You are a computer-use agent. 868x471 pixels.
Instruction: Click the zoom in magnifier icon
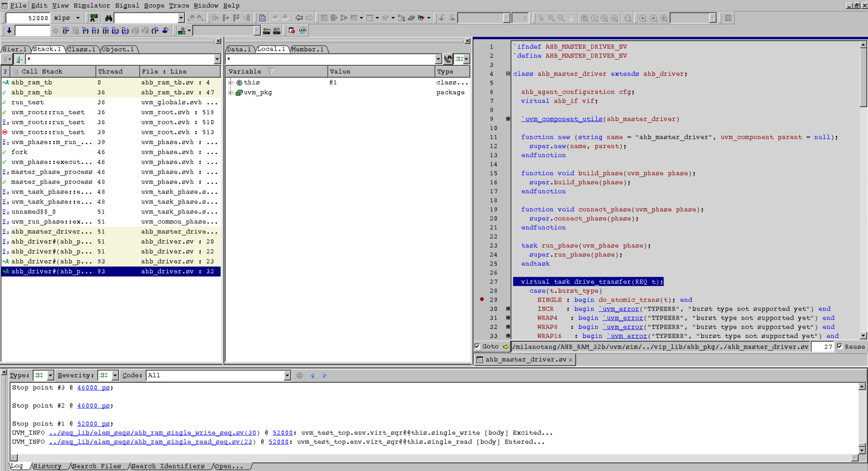(551, 18)
